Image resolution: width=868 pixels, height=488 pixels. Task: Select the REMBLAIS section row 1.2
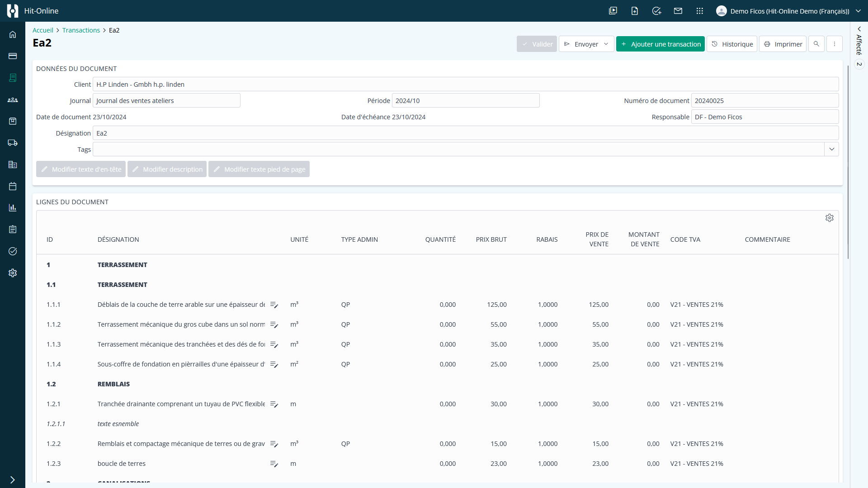coord(438,384)
